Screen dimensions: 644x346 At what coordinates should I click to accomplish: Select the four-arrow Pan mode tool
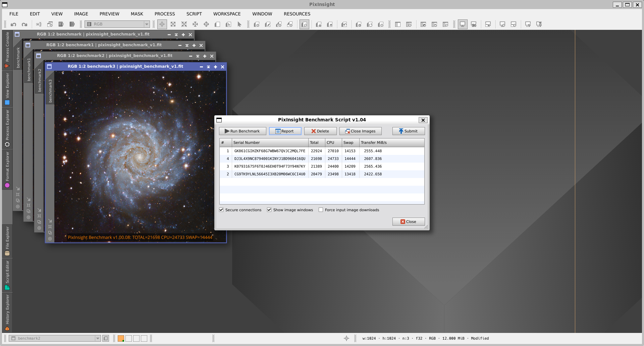point(206,24)
